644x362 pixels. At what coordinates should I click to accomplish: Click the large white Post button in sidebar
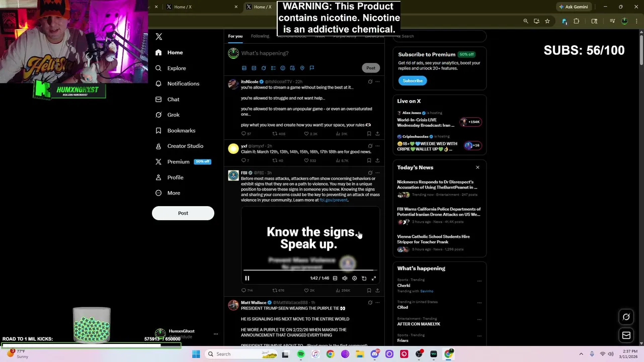tap(183, 213)
